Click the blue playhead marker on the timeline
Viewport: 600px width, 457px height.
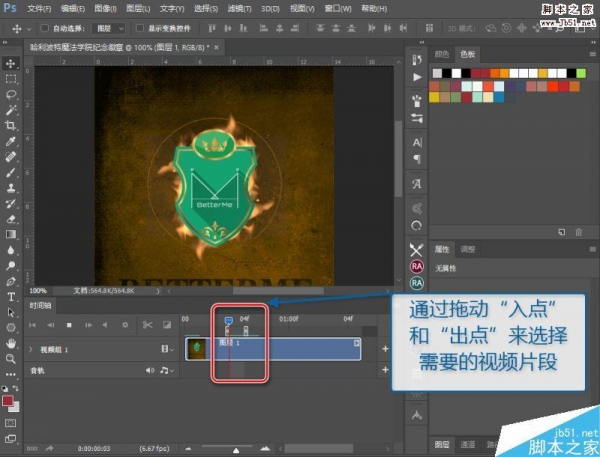coord(228,320)
